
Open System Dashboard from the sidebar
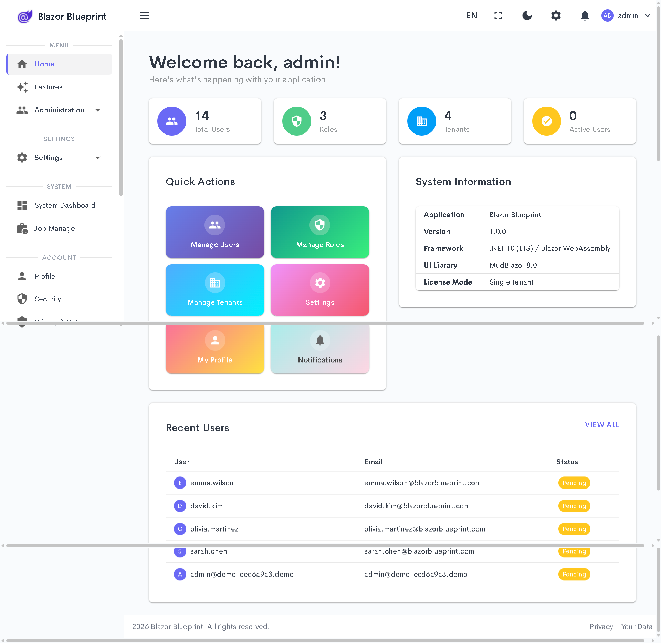(x=65, y=205)
